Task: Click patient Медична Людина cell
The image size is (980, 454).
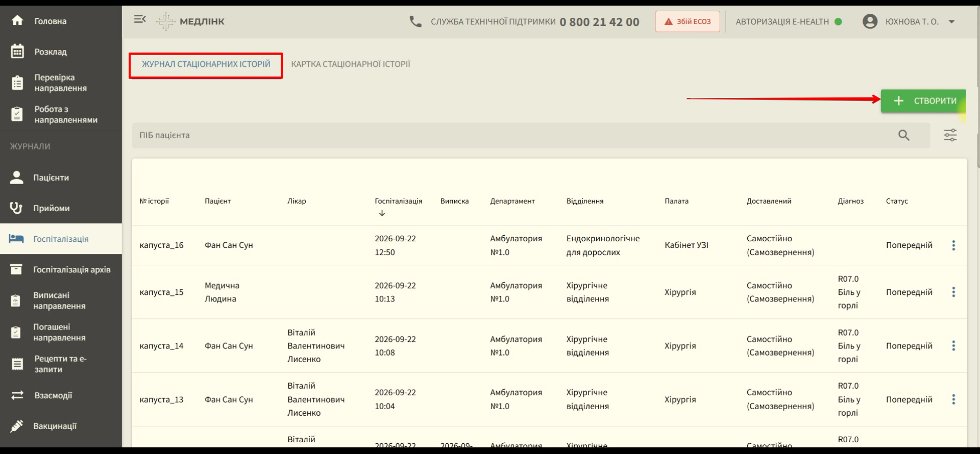Action: (x=222, y=292)
